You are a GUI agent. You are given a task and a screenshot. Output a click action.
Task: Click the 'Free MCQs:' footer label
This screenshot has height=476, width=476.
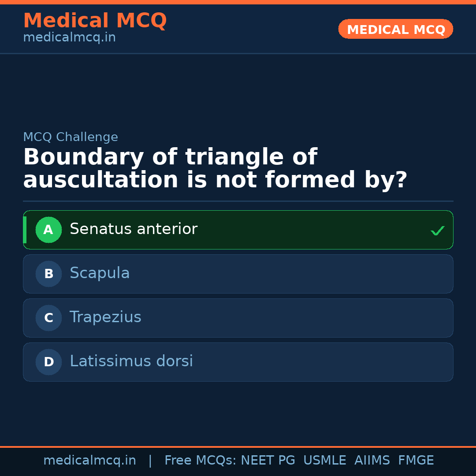tap(201, 461)
